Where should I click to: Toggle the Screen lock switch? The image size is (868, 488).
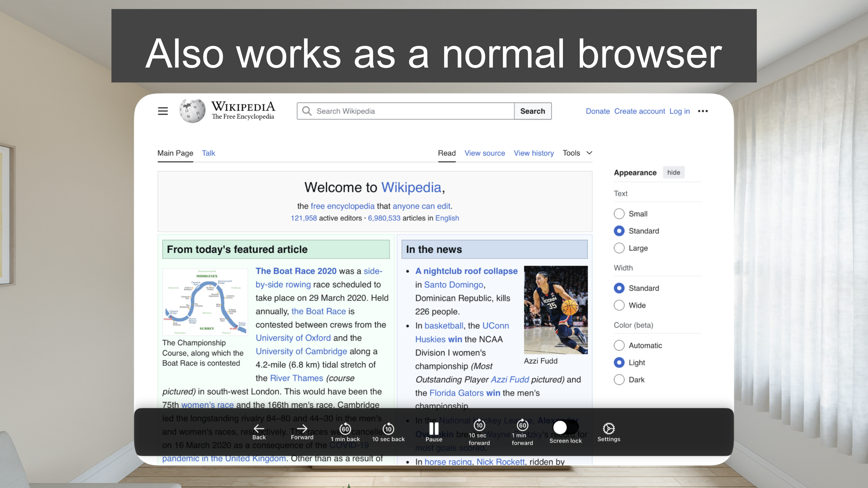tap(566, 428)
